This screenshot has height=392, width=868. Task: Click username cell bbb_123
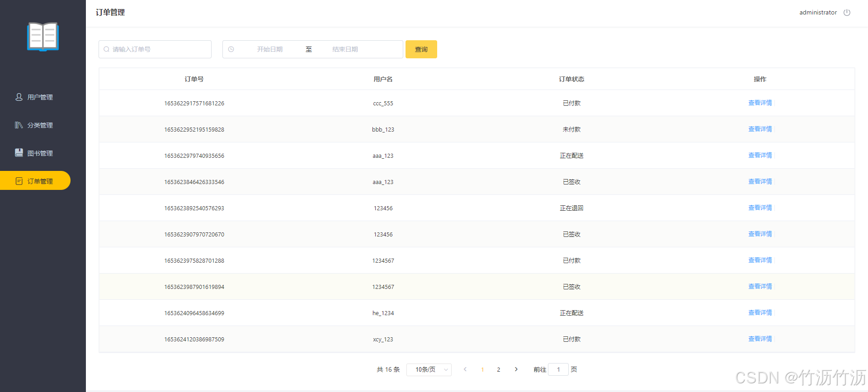pos(383,130)
